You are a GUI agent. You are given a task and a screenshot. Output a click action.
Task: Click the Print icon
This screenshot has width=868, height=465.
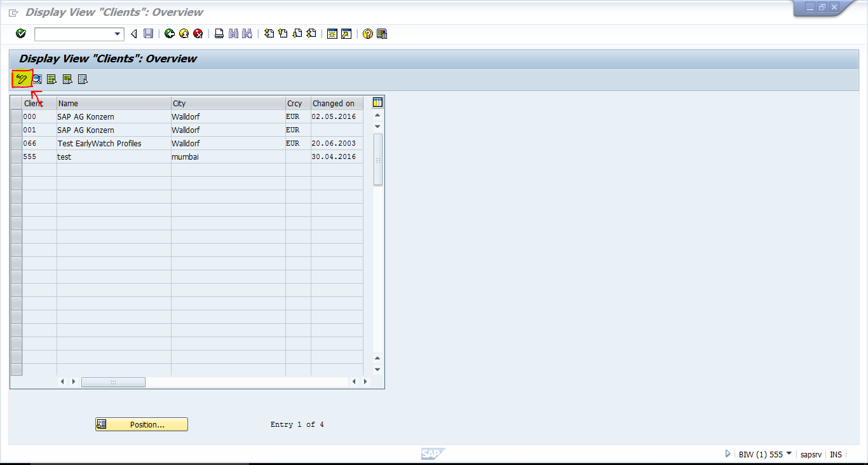(219, 34)
